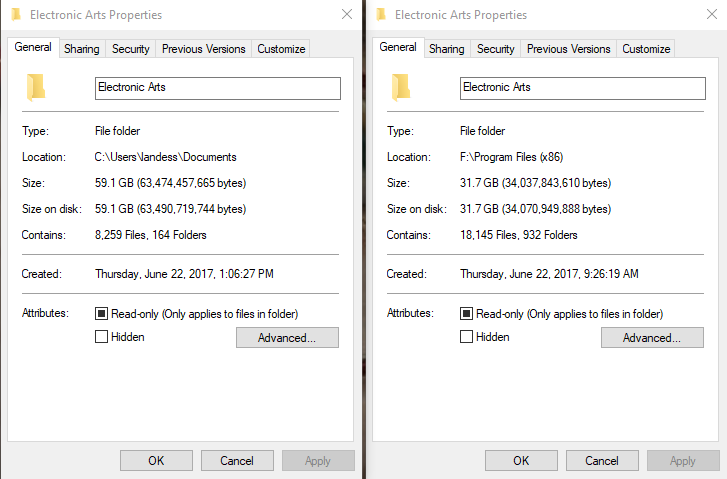Switch to Security tab in left dialog

131,49
